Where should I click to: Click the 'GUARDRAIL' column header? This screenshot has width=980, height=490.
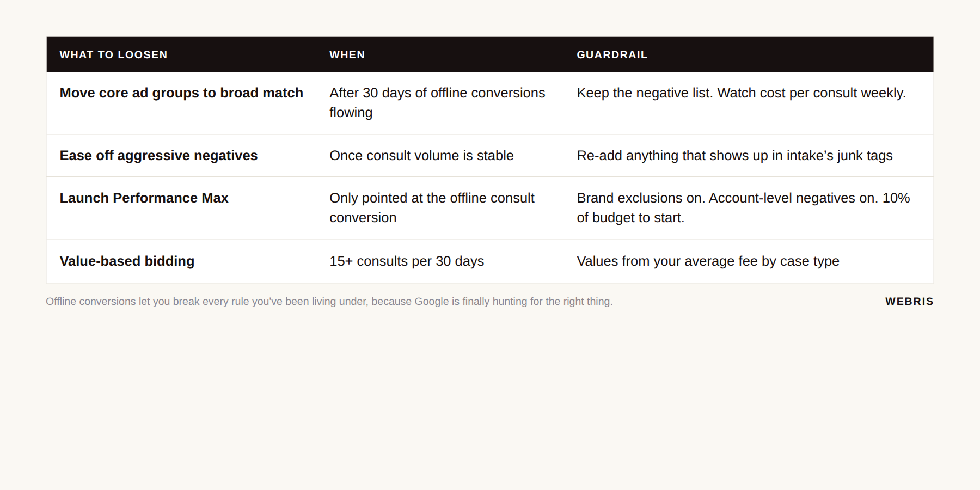click(x=612, y=55)
